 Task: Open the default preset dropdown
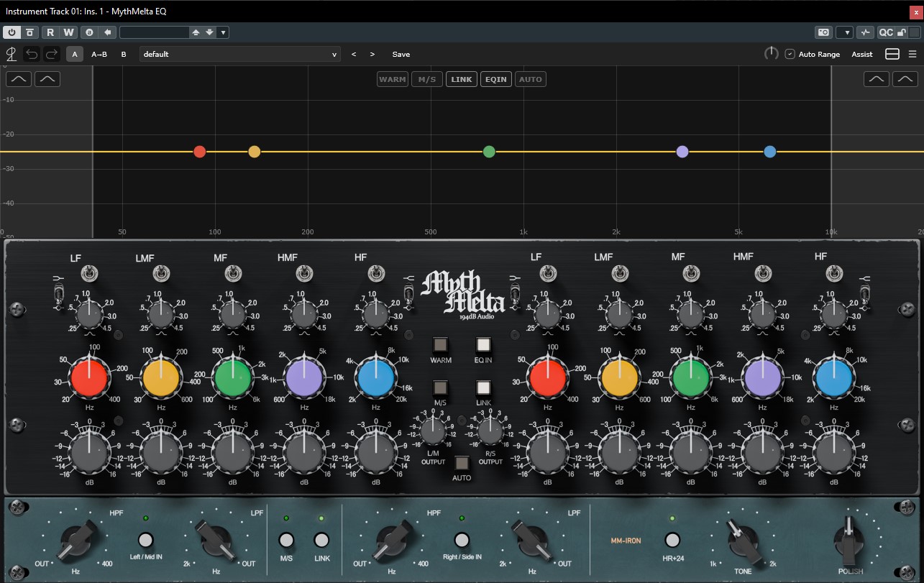pyautogui.click(x=240, y=54)
